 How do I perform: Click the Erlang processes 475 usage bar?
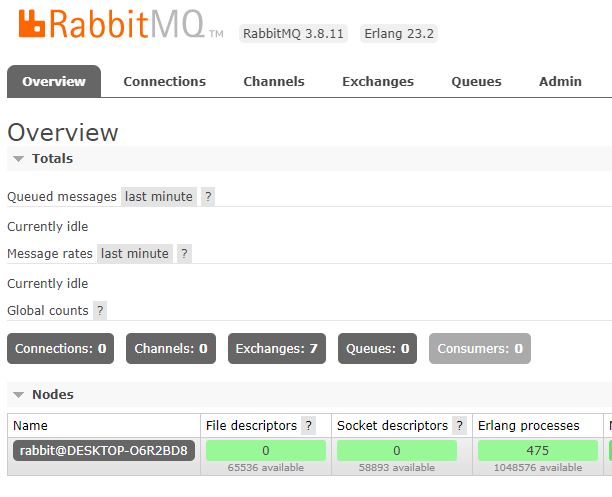tap(538, 451)
